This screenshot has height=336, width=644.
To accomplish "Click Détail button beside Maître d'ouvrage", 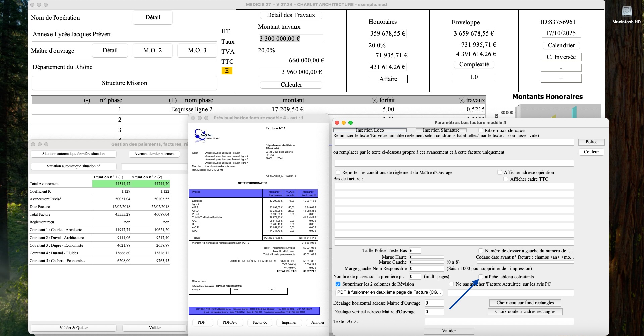I will pyautogui.click(x=110, y=50).
